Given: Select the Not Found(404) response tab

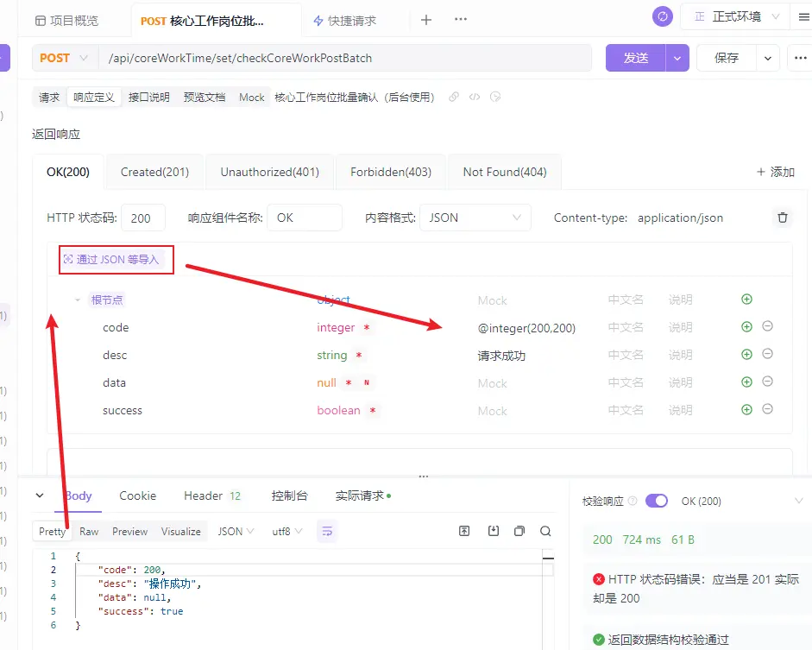Looking at the screenshot, I should [505, 172].
